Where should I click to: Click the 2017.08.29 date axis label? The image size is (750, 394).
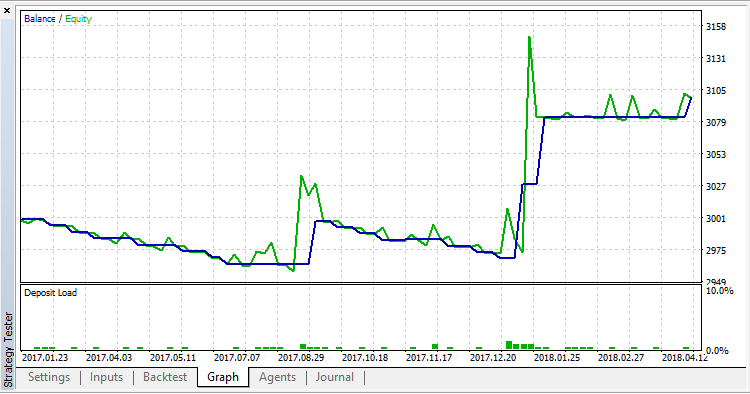[301, 357]
